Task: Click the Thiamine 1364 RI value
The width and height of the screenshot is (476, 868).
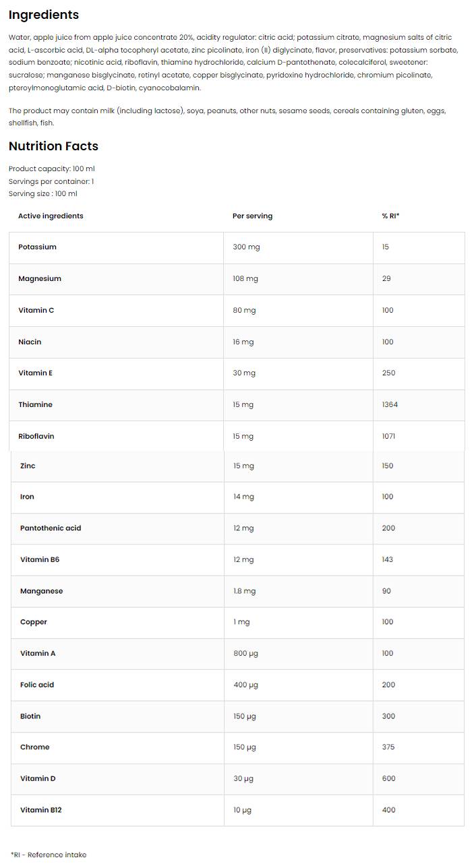Action: (x=390, y=405)
